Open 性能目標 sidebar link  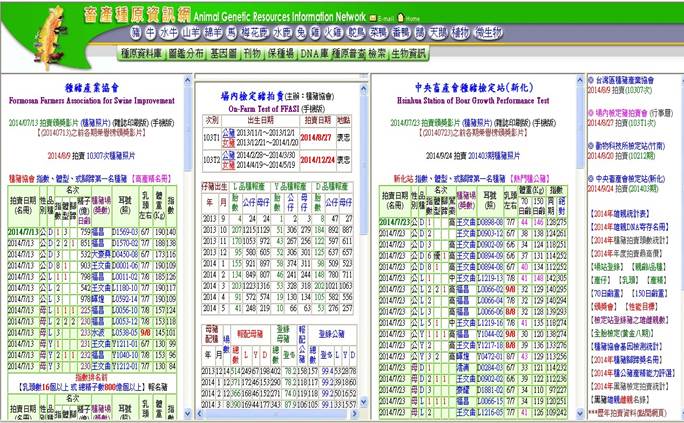tap(641, 307)
